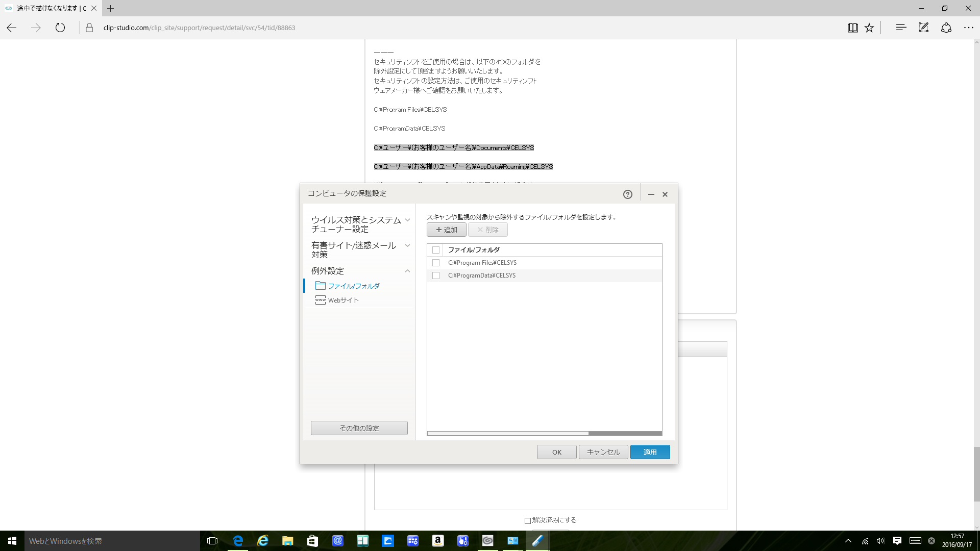Open Amazon icon in taskbar
This screenshot has height=551, width=980.
pos(437,541)
